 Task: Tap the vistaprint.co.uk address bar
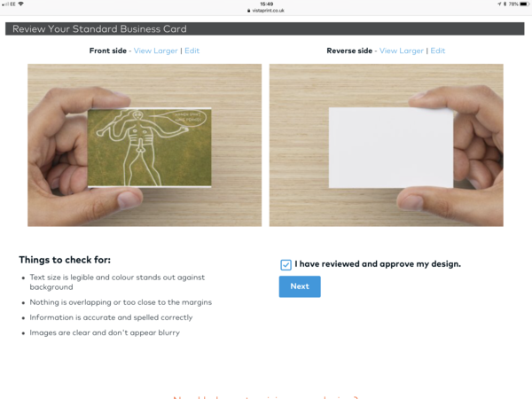point(266,11)
